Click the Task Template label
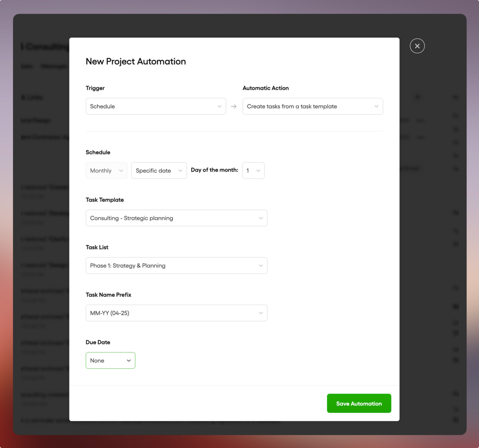The width and height of the screenshot is (479, 448). point(104,200)
